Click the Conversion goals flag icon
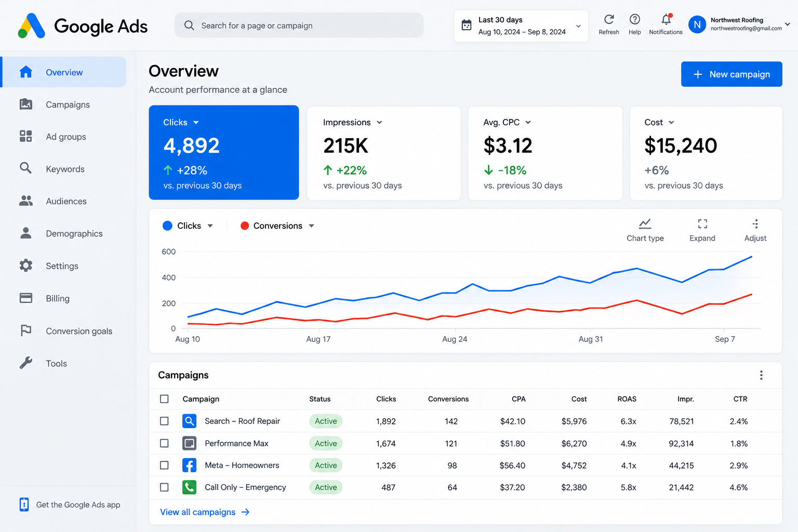The width and height of the screenshot is (798, 532). 26,330
